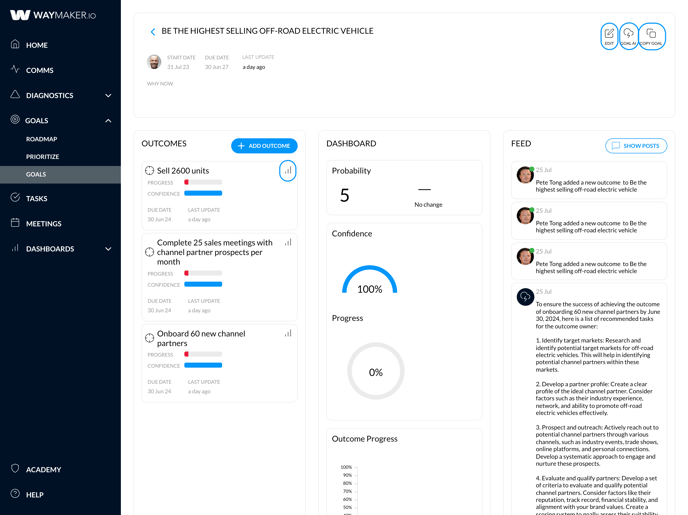Click the Diagnostics triangle icon
Image resolution: width=688 pixels, height=515 pixels.
(15, 94)
